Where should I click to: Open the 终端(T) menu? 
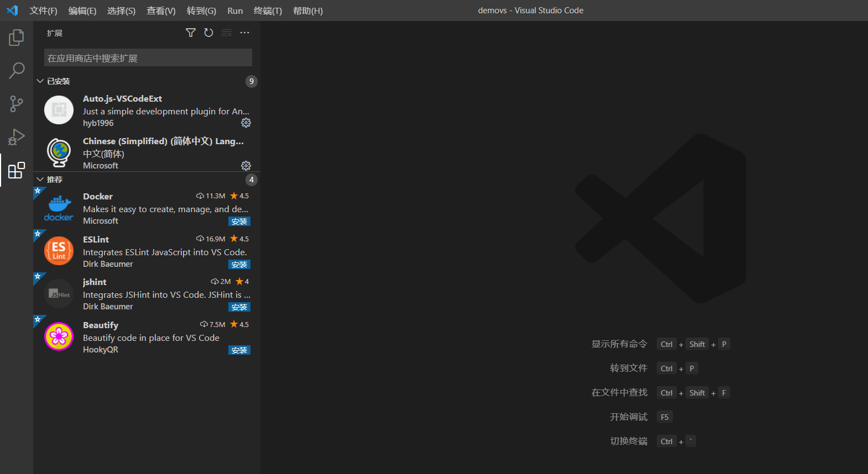[268, 10]
